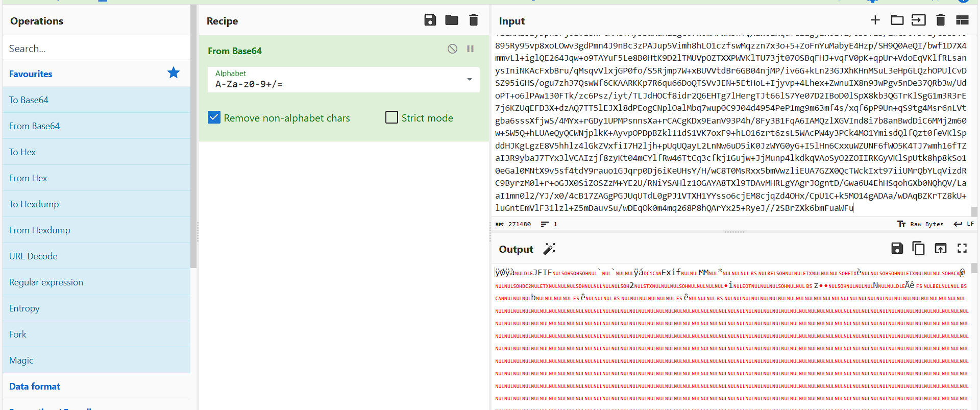Viewport: 980px width, 410px height.
Task: Toggle Remove non-alphabet chars checkbox
Action: (214, 118)
